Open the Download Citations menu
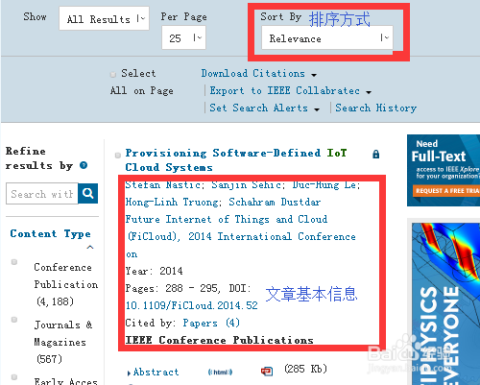Viewport: 480px width, 385px height. 259,73
